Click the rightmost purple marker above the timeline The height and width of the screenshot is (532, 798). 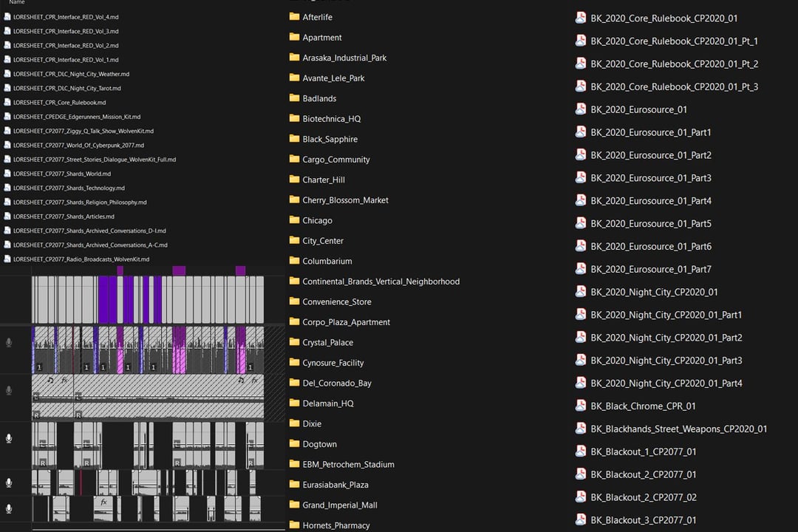240,271
